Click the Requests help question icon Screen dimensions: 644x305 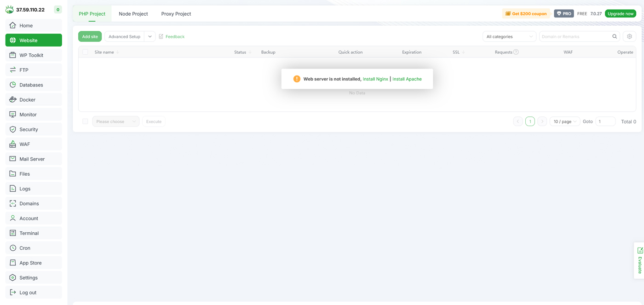click(516, 52)
